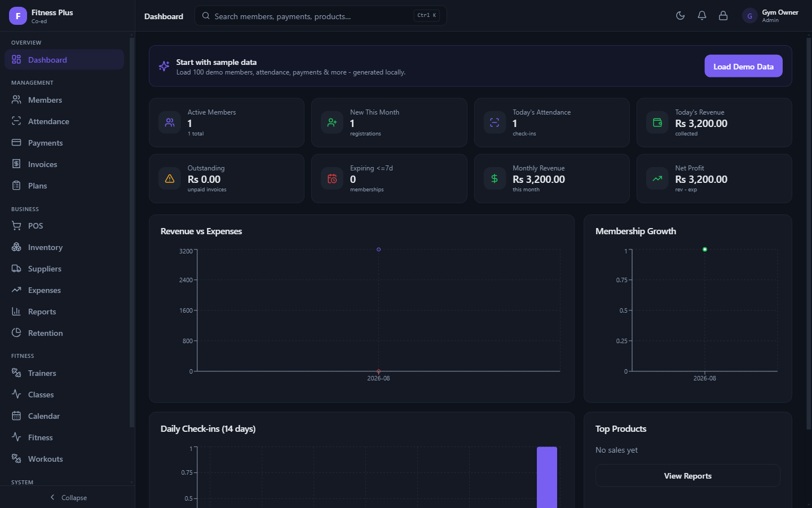Click the Outstanding Rs 0.00 value

click(x=204, y=179)
